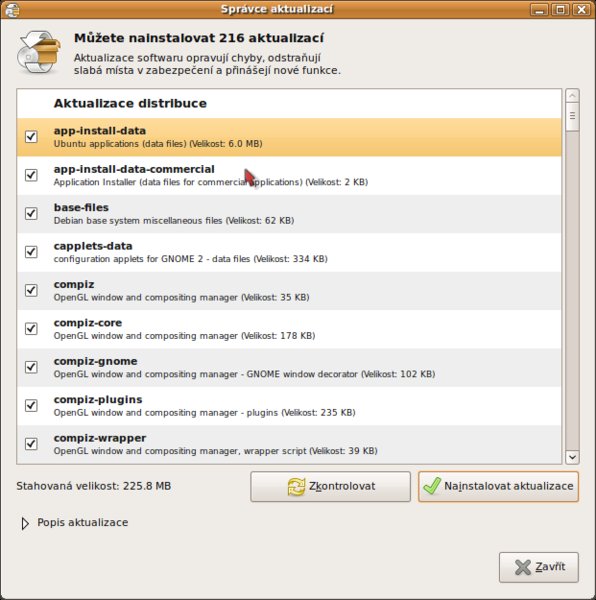Uncheck the app-install-data-commercial checkbox

(x=31, y=175)
